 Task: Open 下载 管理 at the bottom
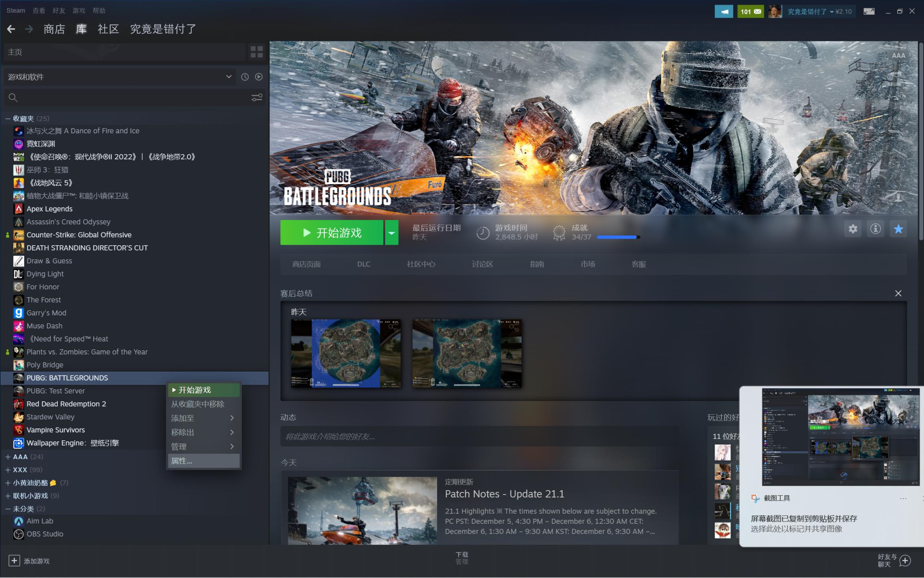(462, 558)
